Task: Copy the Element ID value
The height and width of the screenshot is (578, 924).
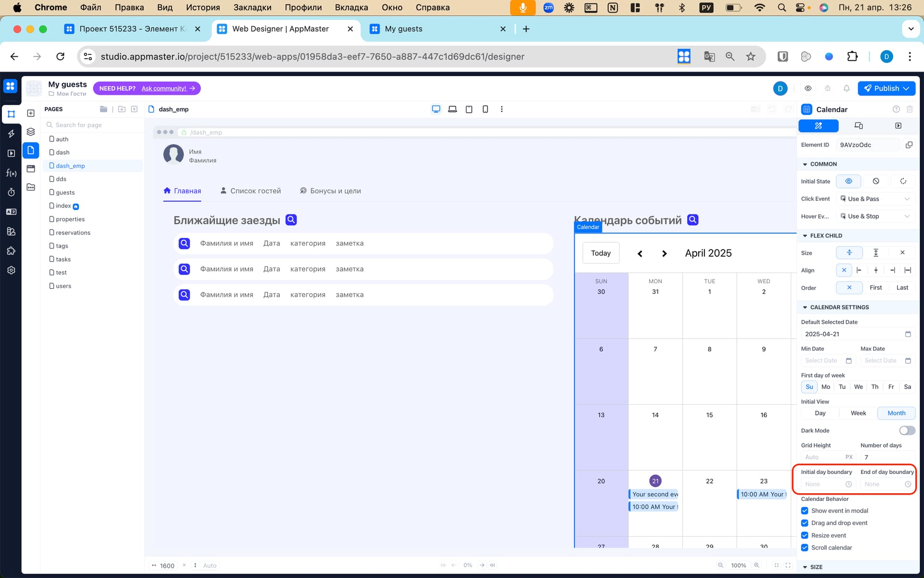Action: (909, 145)
